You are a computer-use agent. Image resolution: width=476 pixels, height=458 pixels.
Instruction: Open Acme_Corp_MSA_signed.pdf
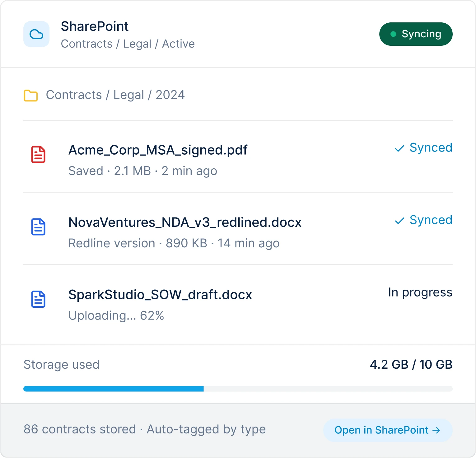click(158, 150)
